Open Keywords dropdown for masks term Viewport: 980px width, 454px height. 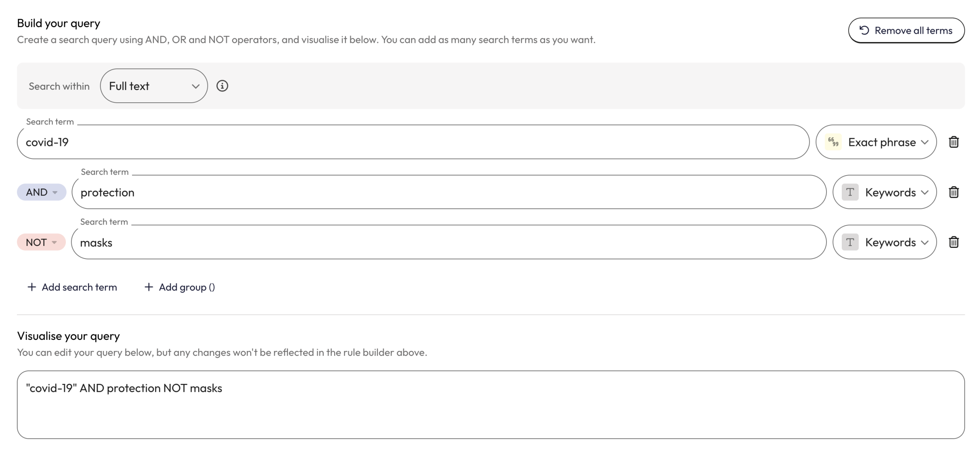pyautogui.click(x=890, y=242)
